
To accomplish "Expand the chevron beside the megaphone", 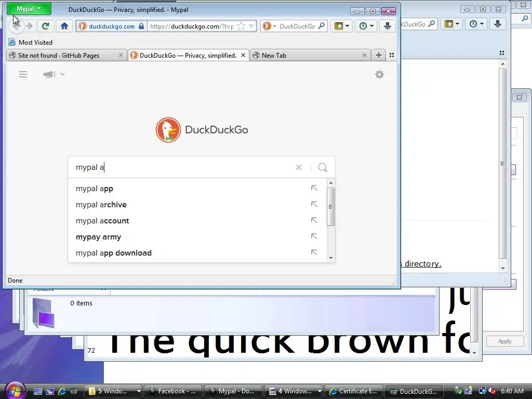I will [62, 74].
